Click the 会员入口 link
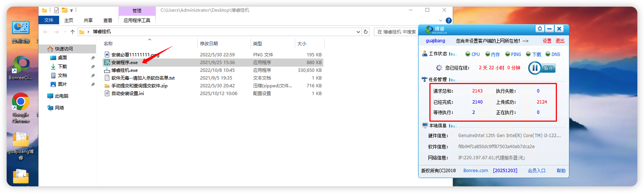Viewport: 644px width, 193px height. [x=536, y=170]
